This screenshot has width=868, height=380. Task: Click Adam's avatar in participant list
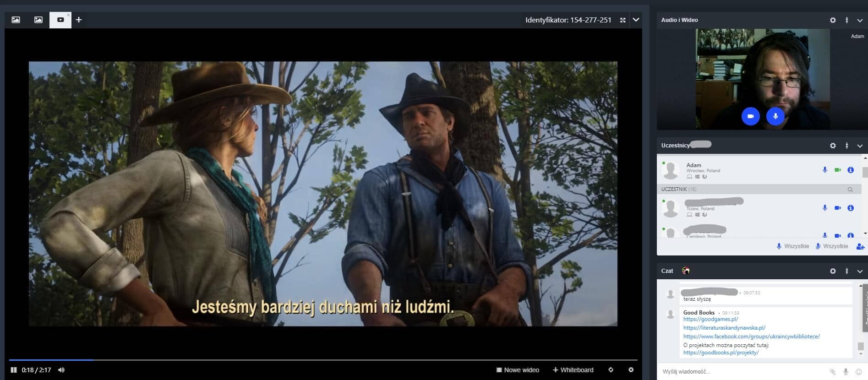coord(671,170)
